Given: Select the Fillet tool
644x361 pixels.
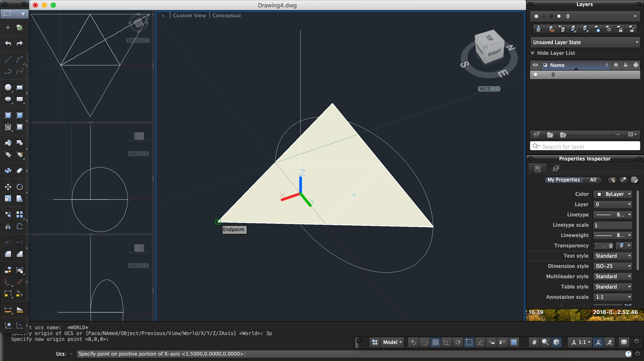Looking at the screenshot, I should (8, 254).
